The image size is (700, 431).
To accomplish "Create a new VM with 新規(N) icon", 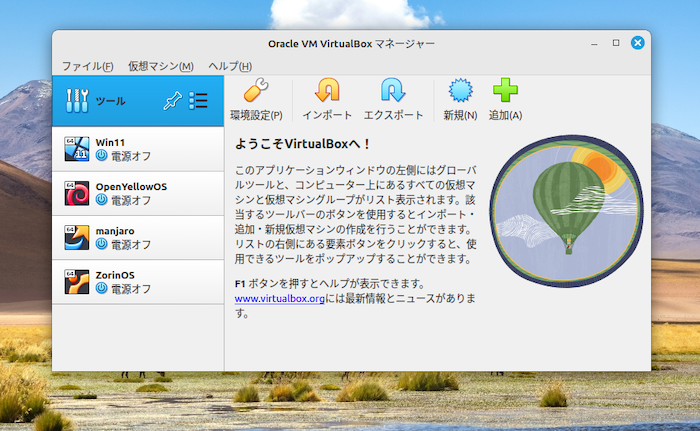I will [460, 90].
